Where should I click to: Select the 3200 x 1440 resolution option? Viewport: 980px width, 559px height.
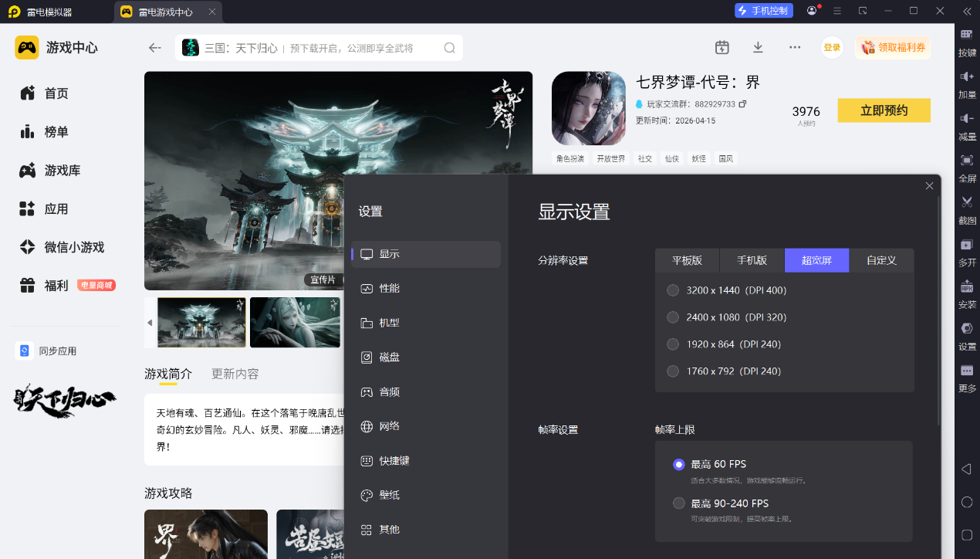(674, 290)
